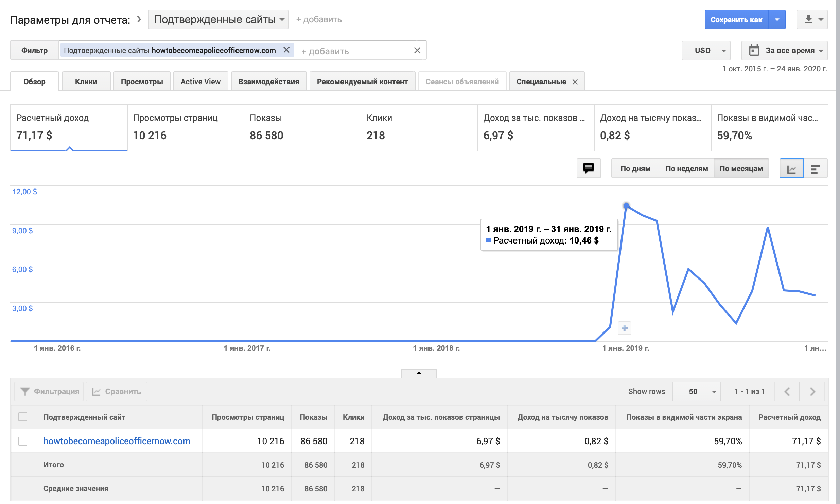Close the Специальные tab with its X
The image size is (840, 504).
click(x=575, y=82)
